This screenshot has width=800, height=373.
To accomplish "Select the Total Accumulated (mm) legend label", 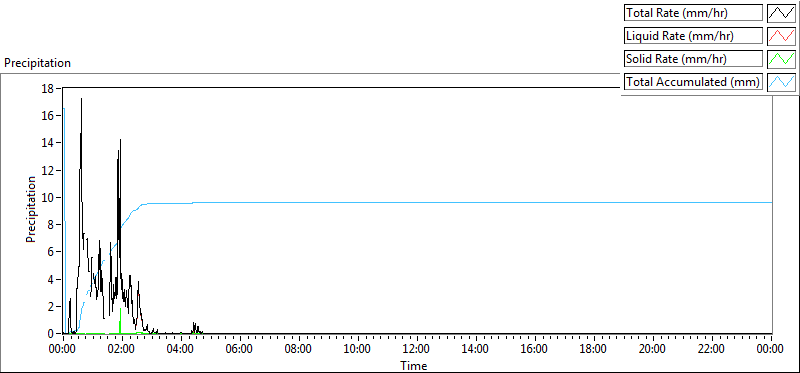I will click(693, 82).
